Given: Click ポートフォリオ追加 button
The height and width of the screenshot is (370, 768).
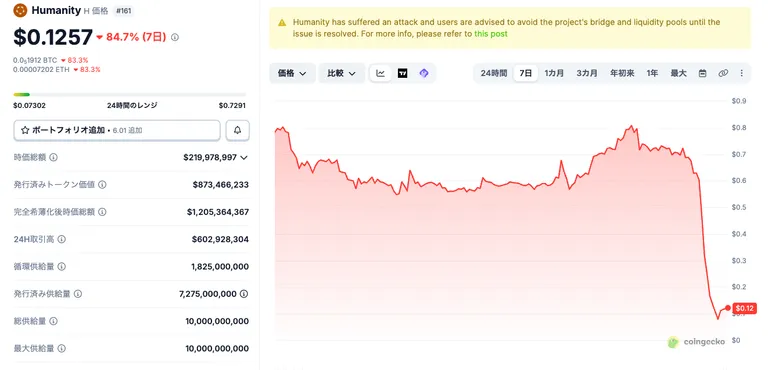Looking at the screenshot, I should click(x=117, y=130).
